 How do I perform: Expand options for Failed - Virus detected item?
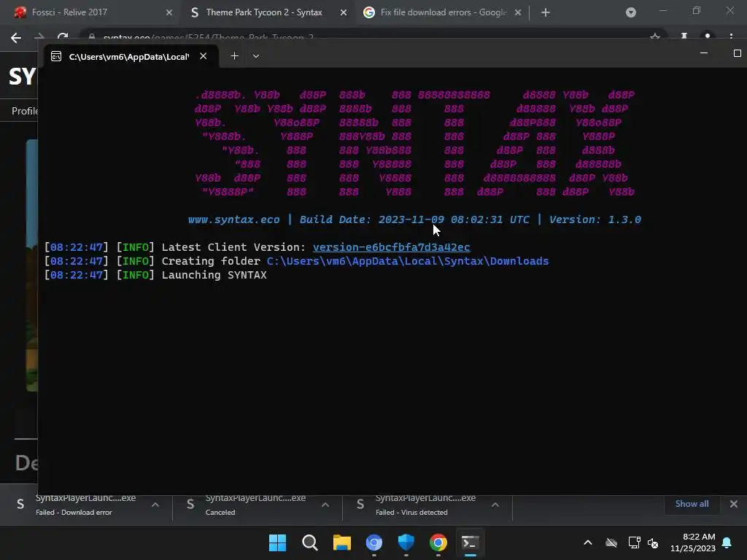(x=495, y=505)
